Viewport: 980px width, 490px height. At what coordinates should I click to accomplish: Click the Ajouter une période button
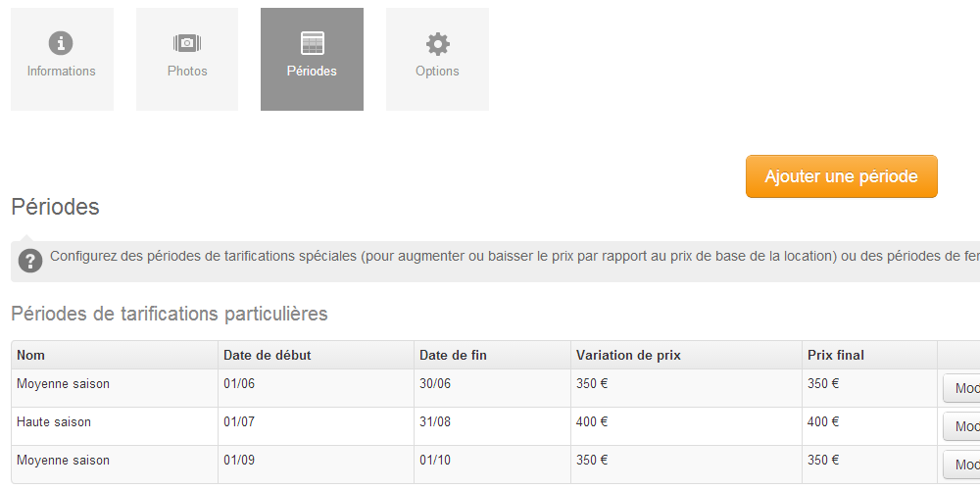tap(841, 176)
